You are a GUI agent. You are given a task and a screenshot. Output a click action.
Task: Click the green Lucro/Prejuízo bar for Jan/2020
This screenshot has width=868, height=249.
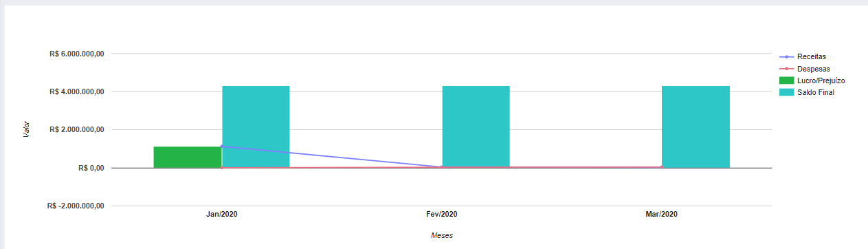pos(188,157)
